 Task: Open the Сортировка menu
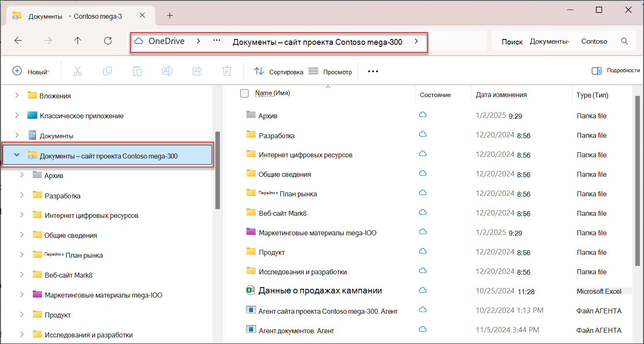click(278, 71)
